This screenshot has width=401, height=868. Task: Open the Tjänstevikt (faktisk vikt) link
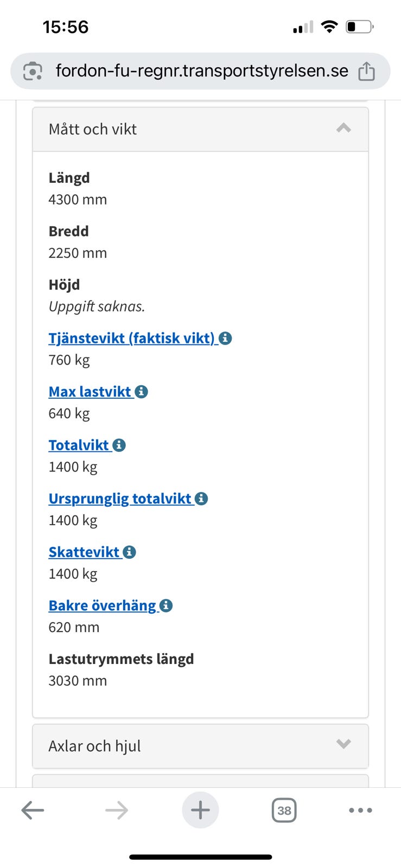pos(132,339)
